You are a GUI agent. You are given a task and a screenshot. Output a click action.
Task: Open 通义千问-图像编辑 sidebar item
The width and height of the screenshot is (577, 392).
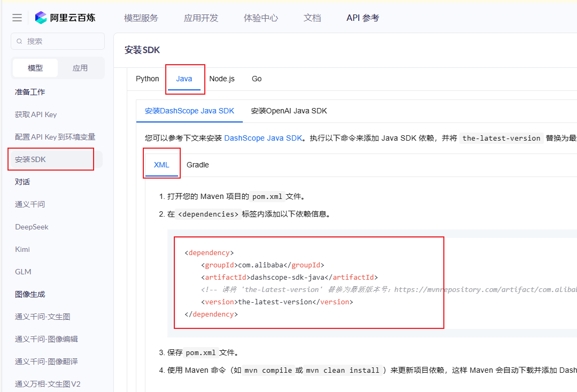[47, 339]
